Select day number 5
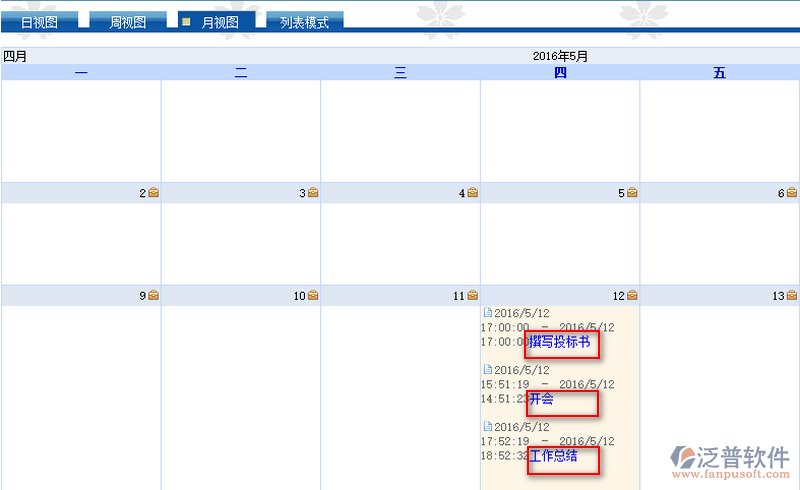The height and width of the screenshot is (490, 800). point(621,193)
